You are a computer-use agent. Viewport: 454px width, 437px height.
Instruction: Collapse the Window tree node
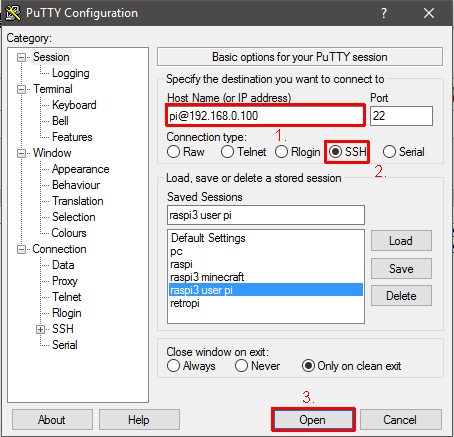click(x=21, y=154)
